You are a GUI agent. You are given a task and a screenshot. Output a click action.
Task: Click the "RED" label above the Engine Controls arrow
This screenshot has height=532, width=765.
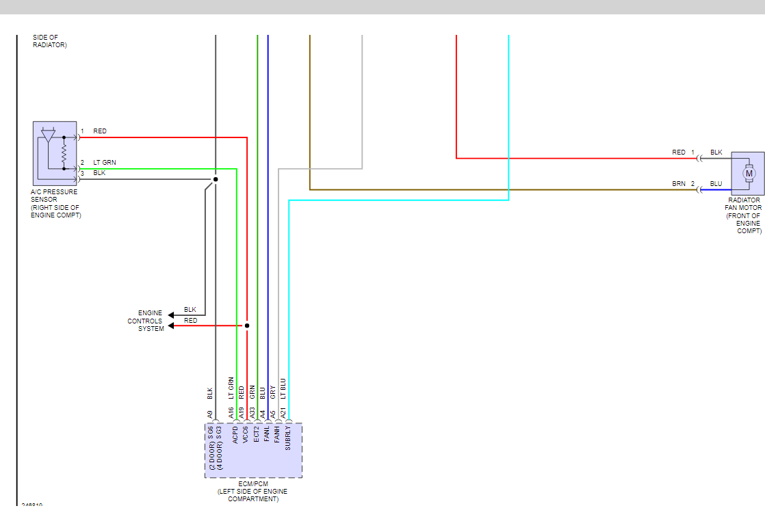click(191, 321)
